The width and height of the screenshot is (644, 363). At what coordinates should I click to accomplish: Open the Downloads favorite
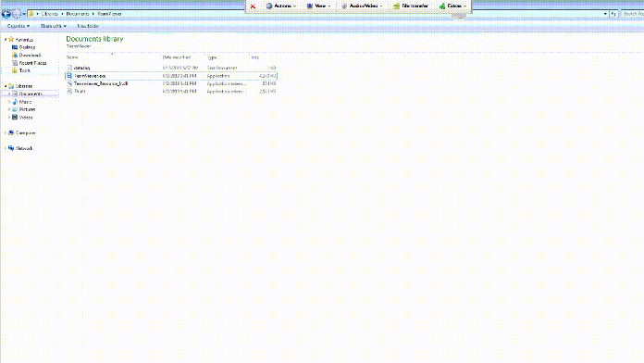pyautogui.click(x=30, y=55)
